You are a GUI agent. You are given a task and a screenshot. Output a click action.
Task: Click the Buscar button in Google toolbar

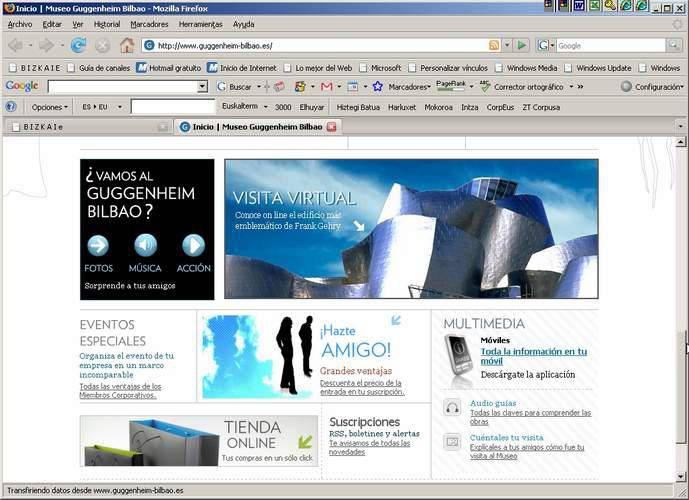[235, 87]
